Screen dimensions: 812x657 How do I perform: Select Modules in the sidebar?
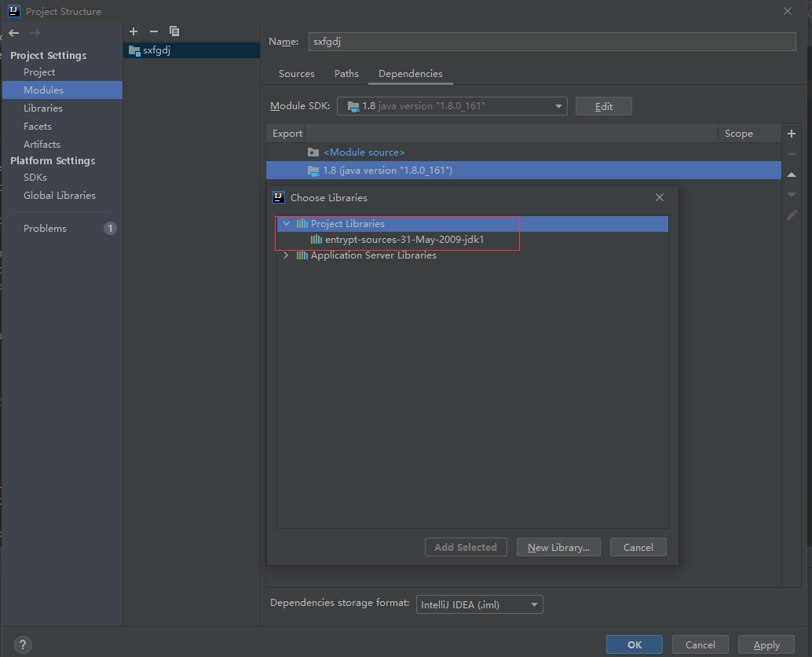[62, 90]
